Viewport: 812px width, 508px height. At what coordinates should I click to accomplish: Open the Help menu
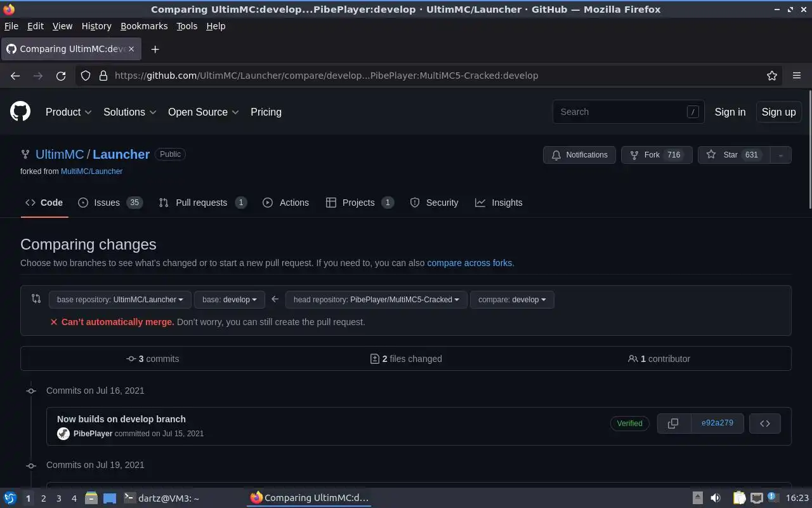click(x=216, y=26)
